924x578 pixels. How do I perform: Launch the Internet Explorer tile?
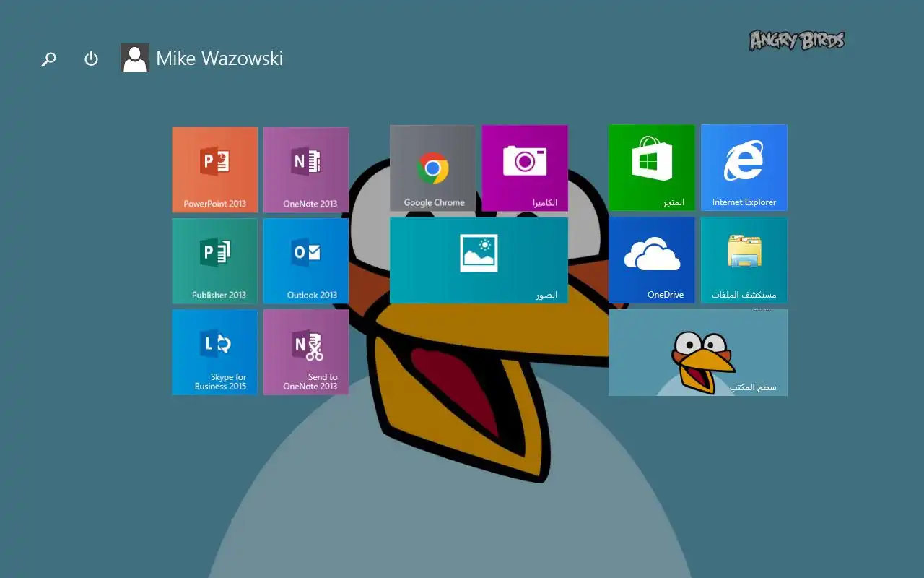(x=744, y=168)
